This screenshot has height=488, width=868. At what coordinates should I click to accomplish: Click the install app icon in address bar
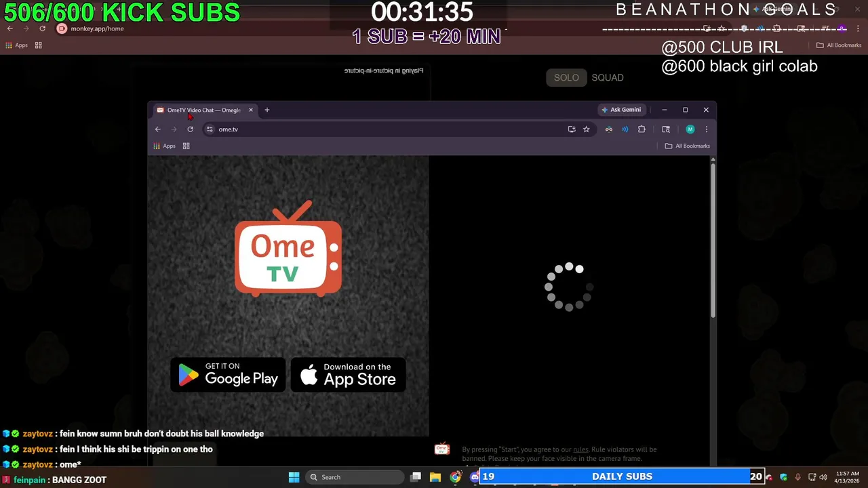pos(572,129)
